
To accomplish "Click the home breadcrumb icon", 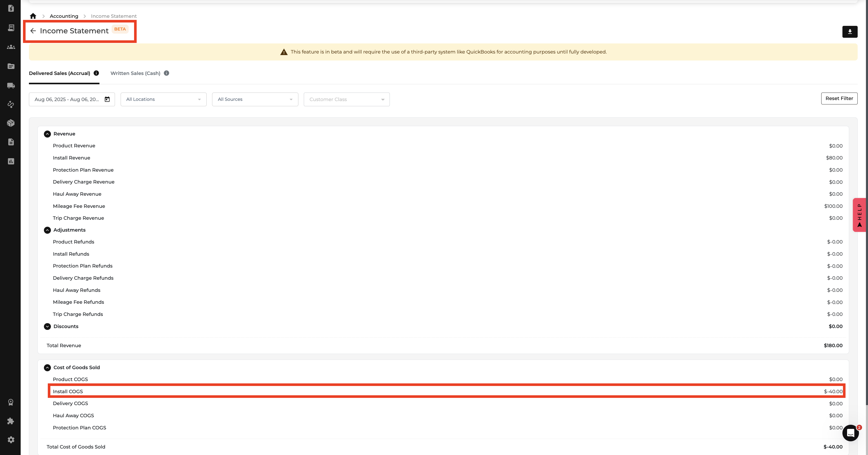I will coord(33,16).
